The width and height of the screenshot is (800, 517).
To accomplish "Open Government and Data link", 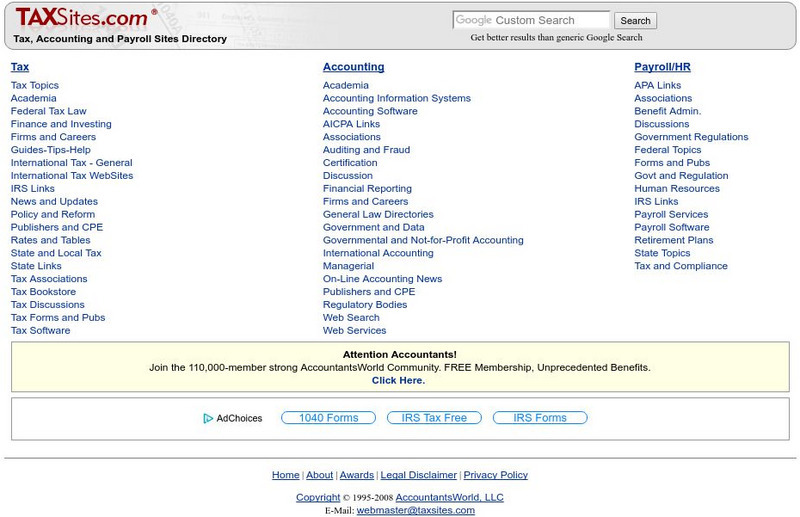I will pyautogui.click(x=373, y=227).
